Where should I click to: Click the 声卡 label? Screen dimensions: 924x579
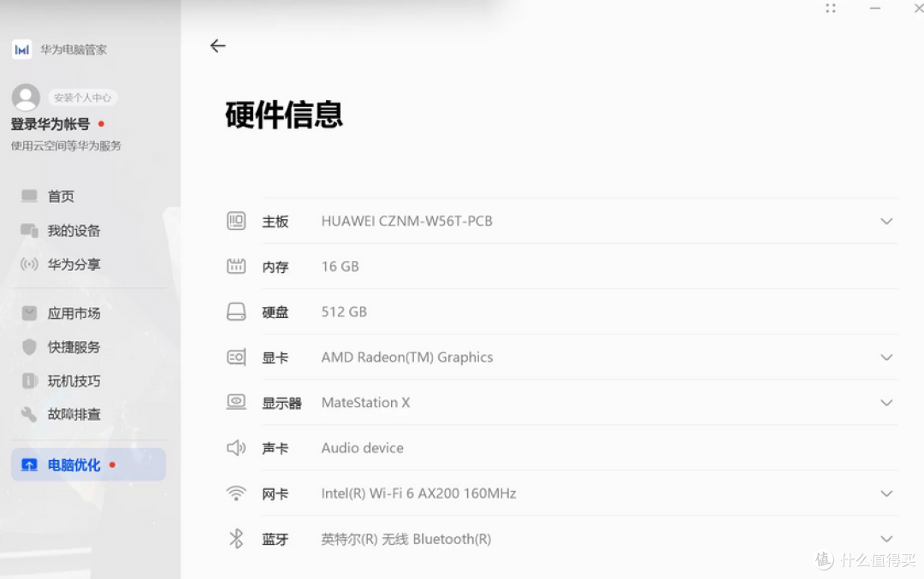[275, 448]
